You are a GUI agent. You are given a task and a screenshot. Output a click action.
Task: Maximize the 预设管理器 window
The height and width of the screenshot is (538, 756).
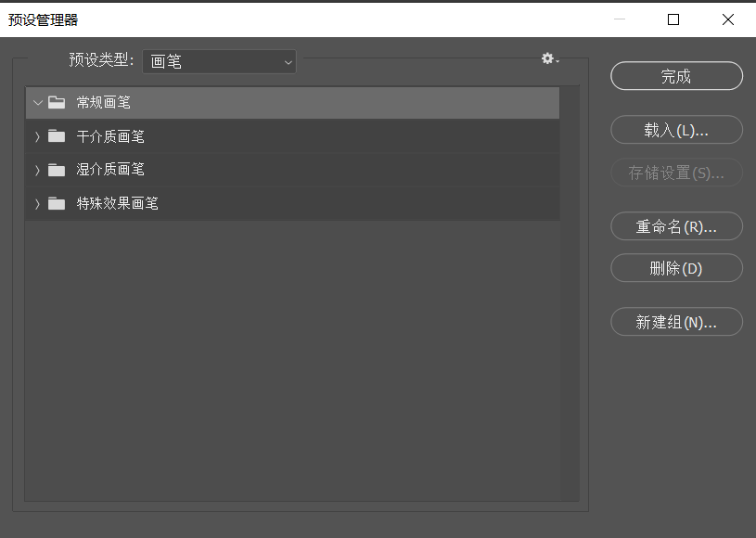(673, 19)
